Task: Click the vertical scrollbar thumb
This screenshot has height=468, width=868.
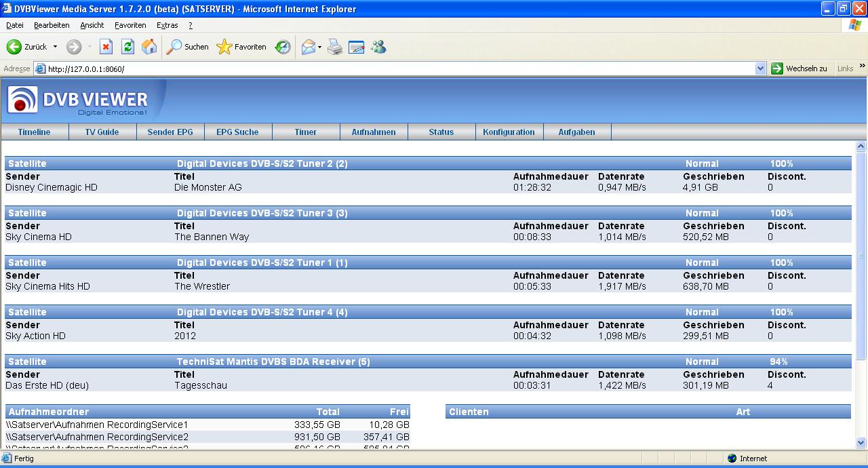Action: (x=861, y=256)
